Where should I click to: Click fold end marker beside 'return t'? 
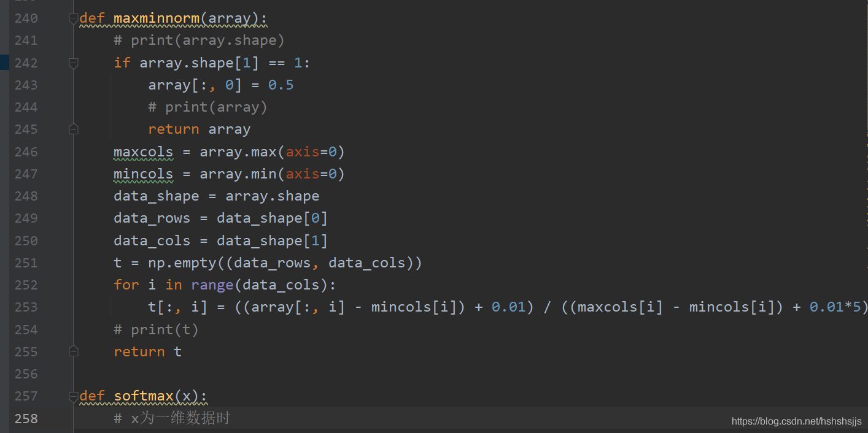74,351
